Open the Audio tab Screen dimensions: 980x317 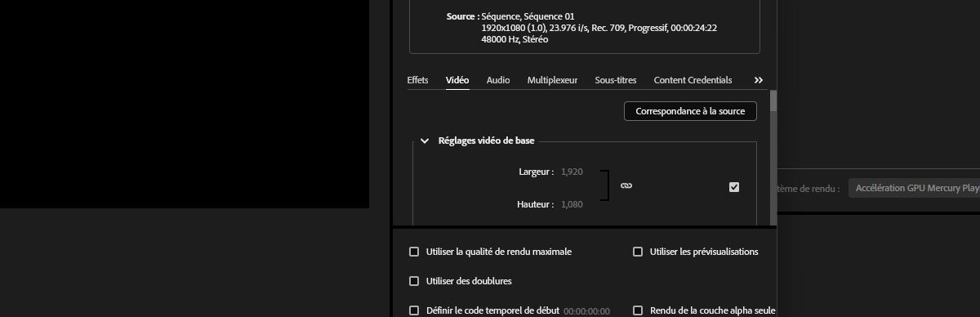tap(498, 80)
